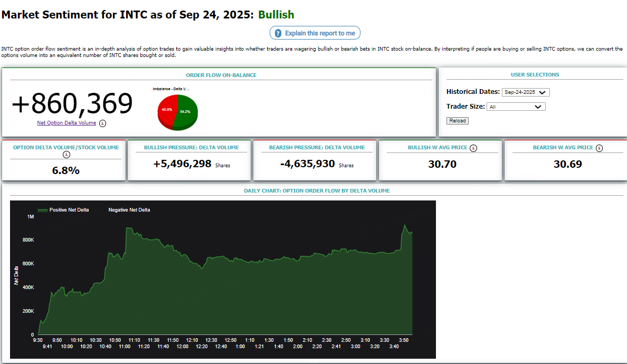Click the Reload button

[x=458, y=121]
